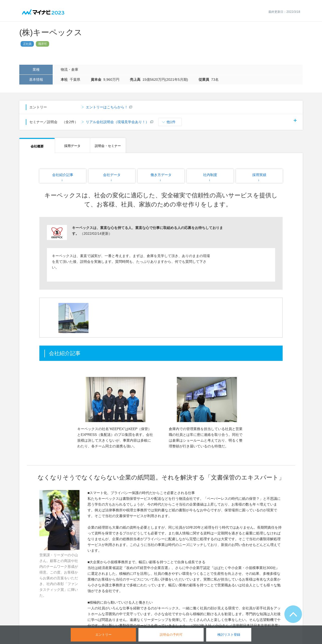Open the office building photo thumbnail
This screenshot has height=644, width=322.
coord(73,318)
